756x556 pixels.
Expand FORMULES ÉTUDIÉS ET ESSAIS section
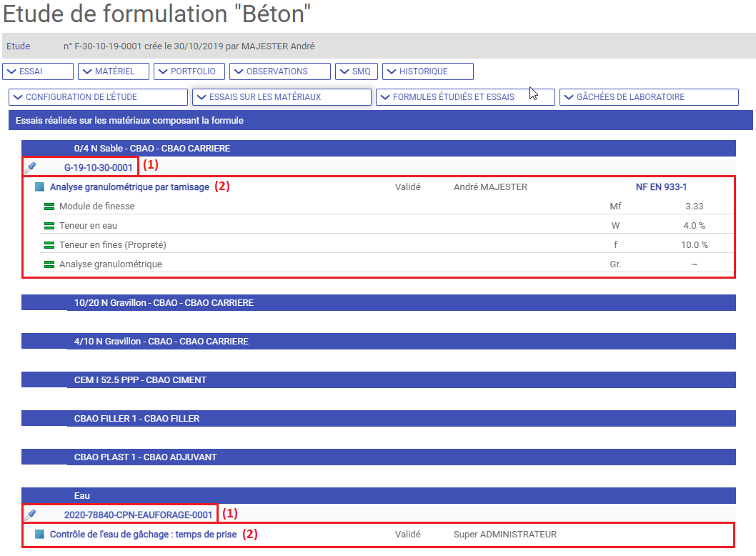[x=465, y=97]
